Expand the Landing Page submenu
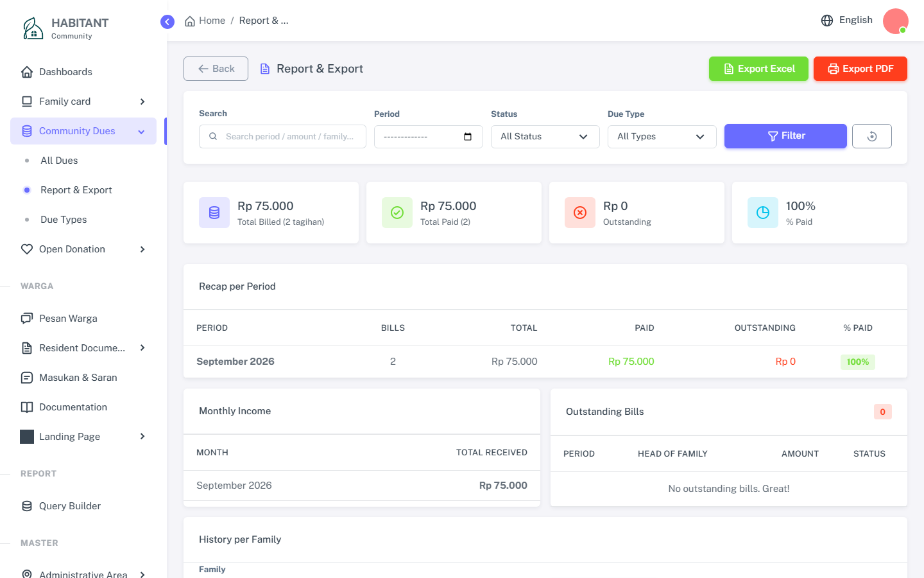Viewport: 924px width, 578px height. (x=142, y=437)
